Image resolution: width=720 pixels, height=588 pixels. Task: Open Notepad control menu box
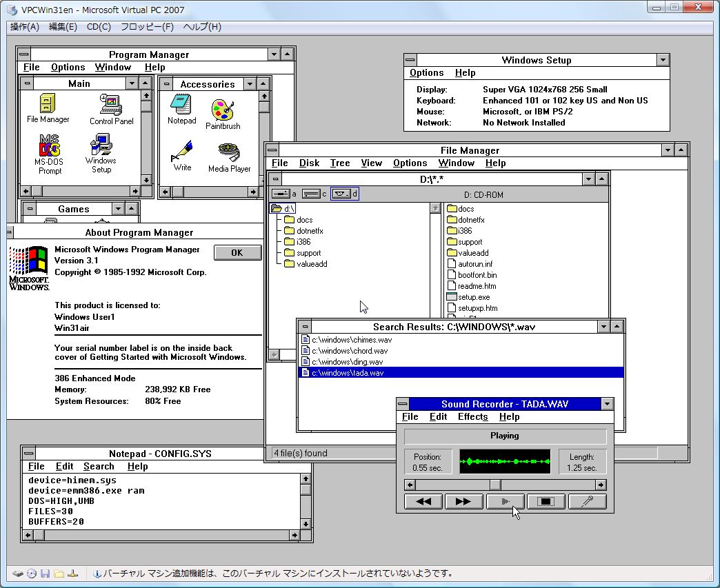(28, 453)
